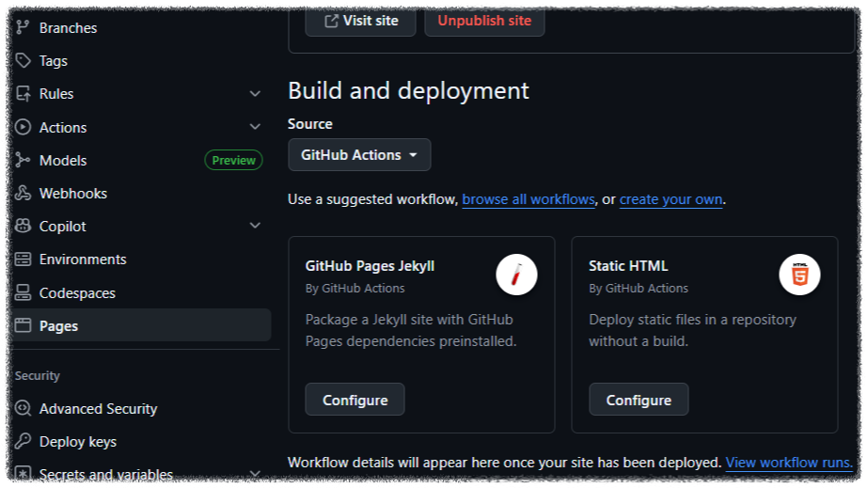Follow the browse all workflows link

(529, 199)
